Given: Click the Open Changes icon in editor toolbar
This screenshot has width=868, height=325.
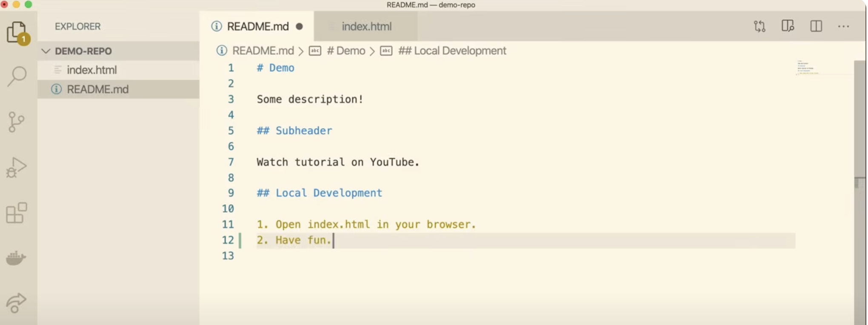Looking at the screenshot, I should point(759,26).
